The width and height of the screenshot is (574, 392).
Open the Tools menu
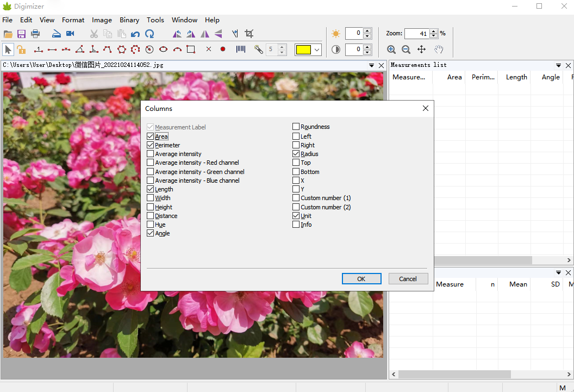click(x=155, y=20)
